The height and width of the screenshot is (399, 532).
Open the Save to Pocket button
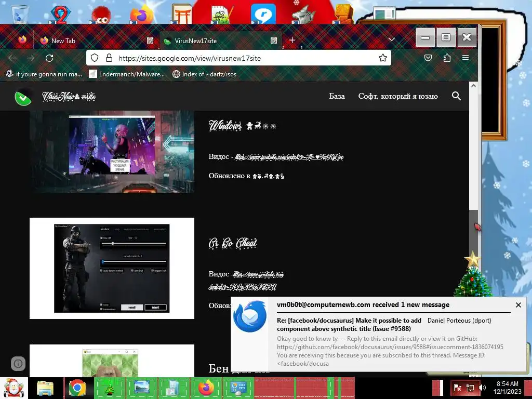pos(428,58)
